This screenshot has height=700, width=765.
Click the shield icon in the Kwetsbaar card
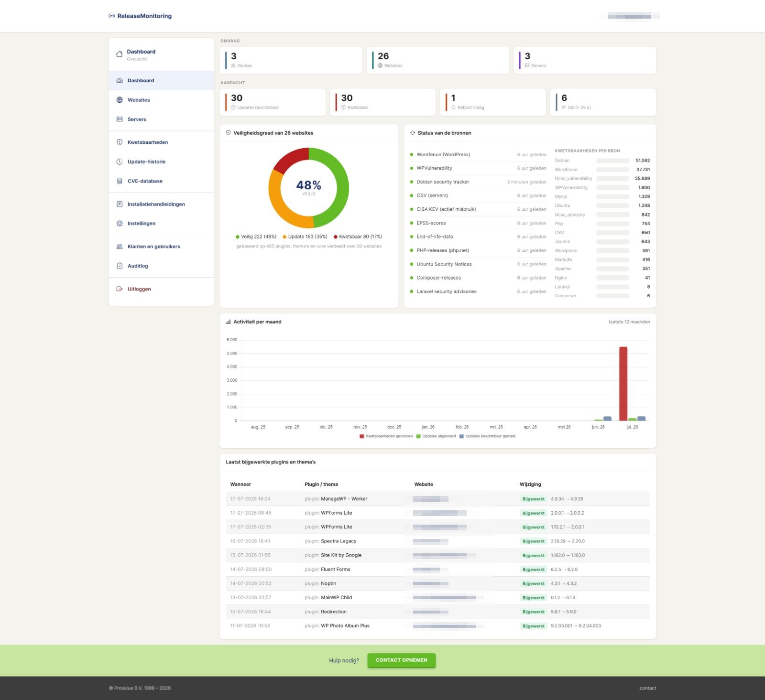(x=343, y=108)
